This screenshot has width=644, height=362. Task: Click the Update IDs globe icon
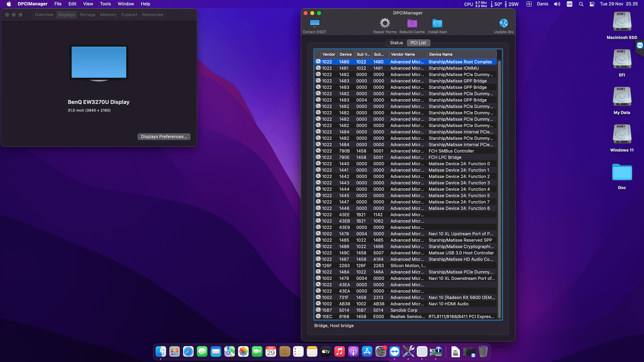(503, 23)
